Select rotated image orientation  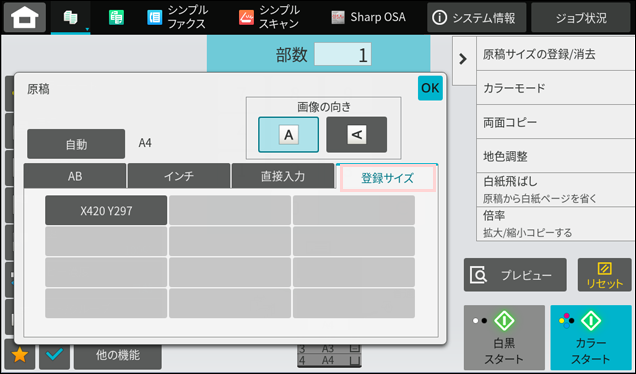(x=357, y=134)
